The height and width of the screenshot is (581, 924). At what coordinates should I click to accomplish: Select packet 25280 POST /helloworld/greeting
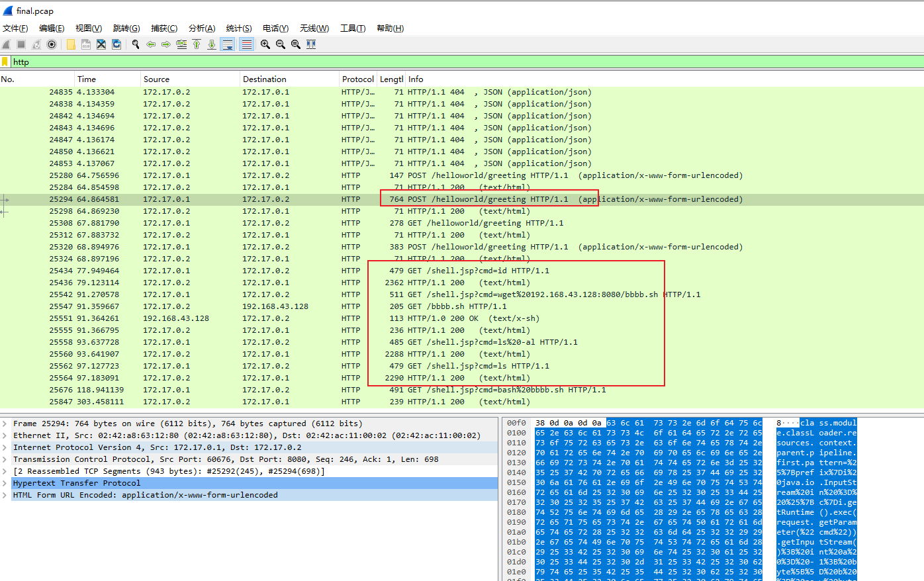[x=462, y=175]
